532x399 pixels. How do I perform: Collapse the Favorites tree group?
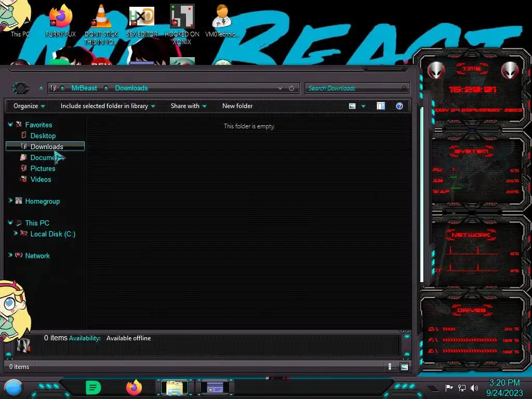pos(10,125)
